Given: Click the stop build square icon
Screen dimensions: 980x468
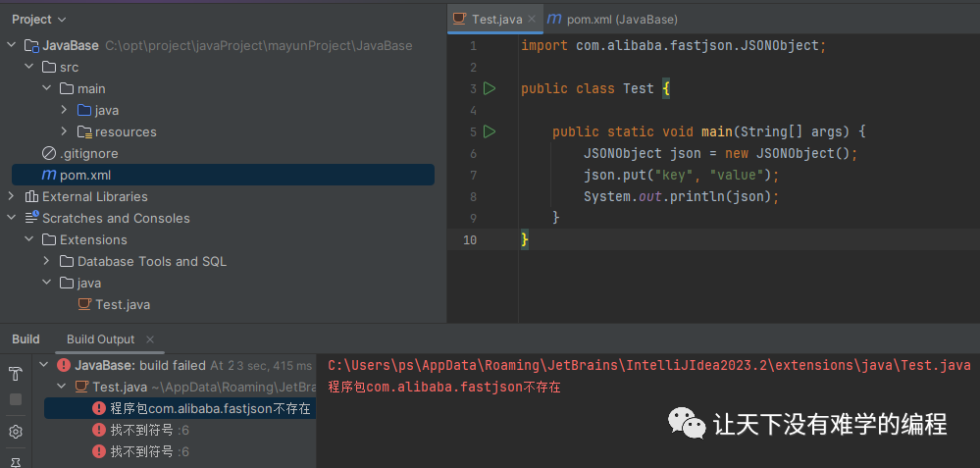Looking at the screenshot, I should [x=16, y=399].
